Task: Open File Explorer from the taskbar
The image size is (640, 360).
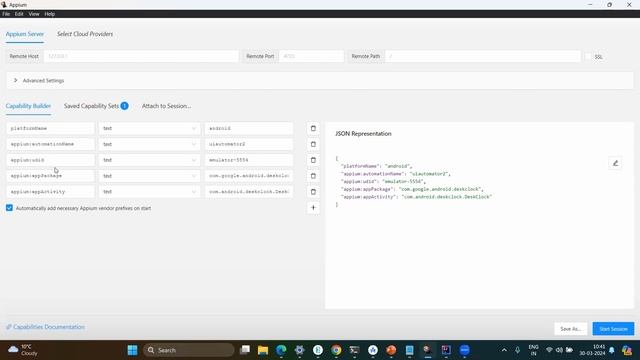Action: click(x=263, y=350)
